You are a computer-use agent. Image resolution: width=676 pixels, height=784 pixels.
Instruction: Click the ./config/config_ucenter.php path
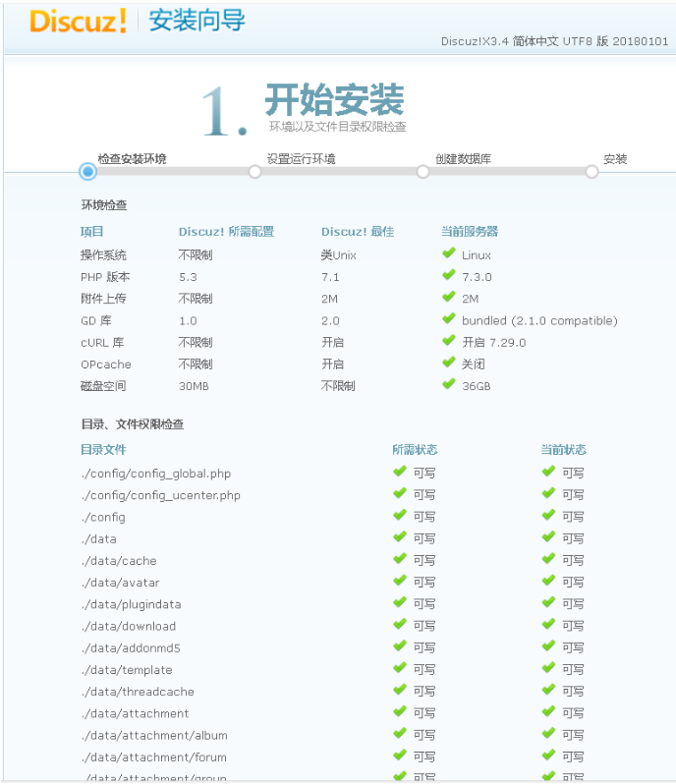tap(160, 495)
